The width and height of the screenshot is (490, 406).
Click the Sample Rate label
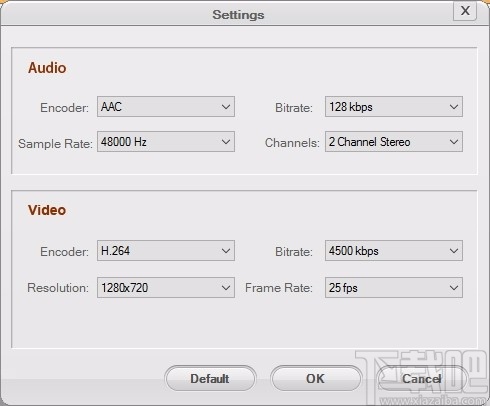[x=55, y=144]
